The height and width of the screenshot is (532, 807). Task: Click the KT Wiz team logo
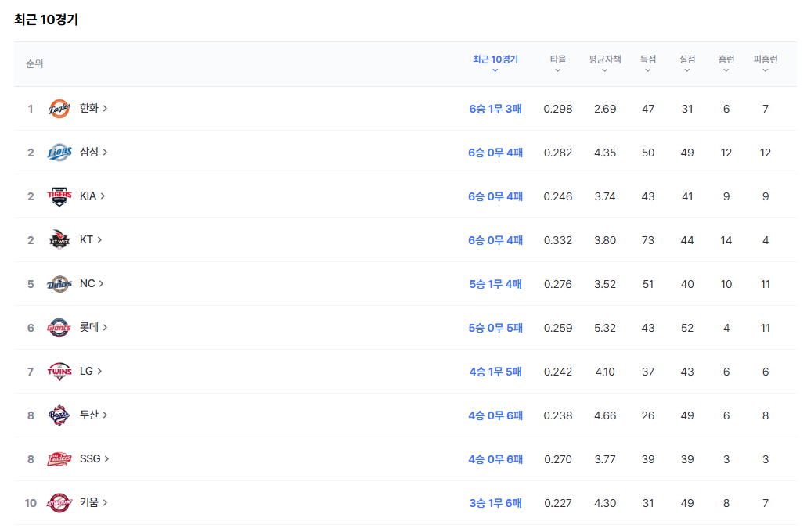pyautogui.click(x=59, y=239)
